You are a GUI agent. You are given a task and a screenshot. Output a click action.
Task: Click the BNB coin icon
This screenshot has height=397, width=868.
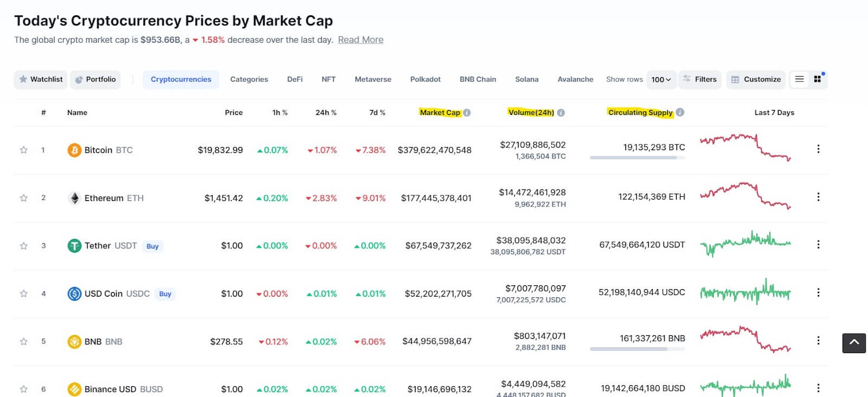74,342
